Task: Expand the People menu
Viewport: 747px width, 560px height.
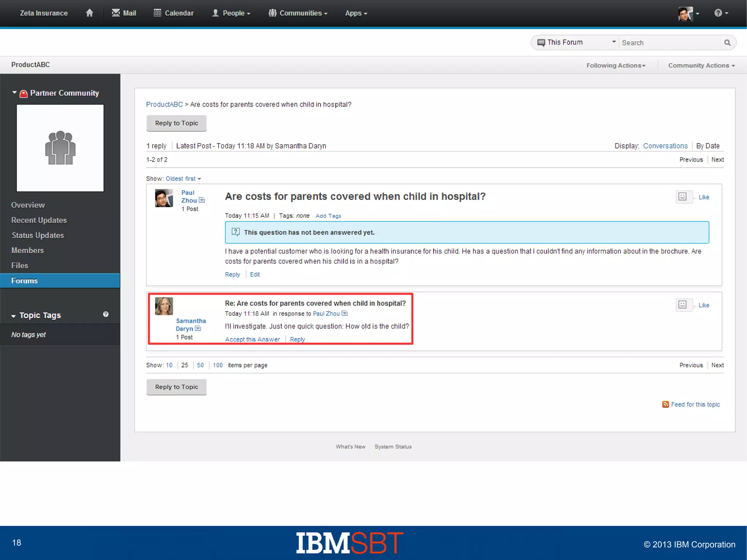Action: pyautogui.click(x=231, y=13)
